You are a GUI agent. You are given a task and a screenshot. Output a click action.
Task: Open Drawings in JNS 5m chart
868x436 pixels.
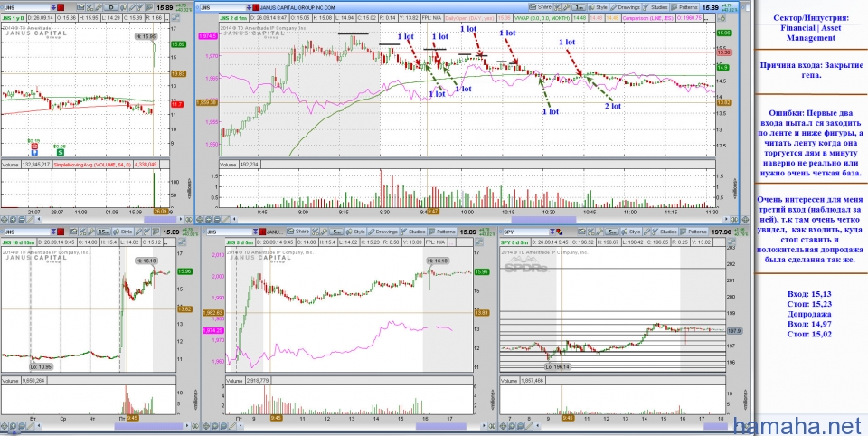coord(383,232)
